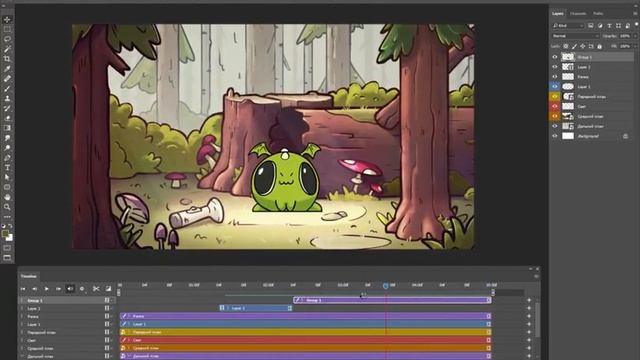Viewport: 640px width, 360px height.
Task: Select the blue Layer 2 clip in timeline
Action: point(256,308)
